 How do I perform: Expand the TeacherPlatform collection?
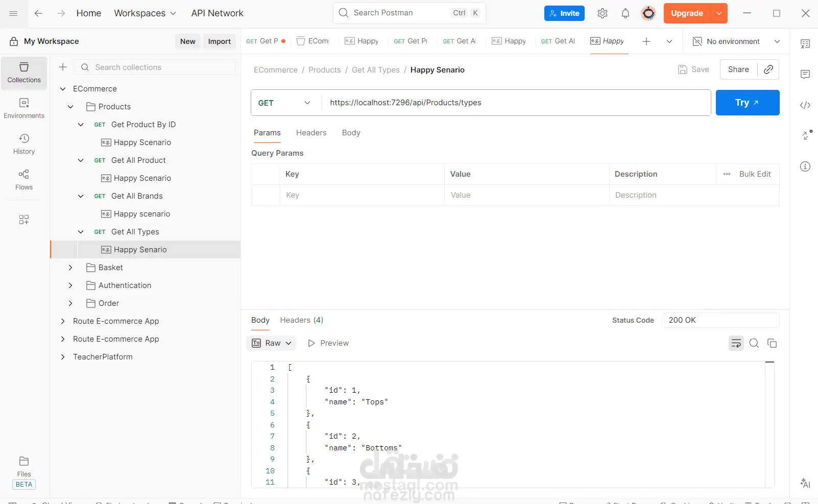pos(63,357)
